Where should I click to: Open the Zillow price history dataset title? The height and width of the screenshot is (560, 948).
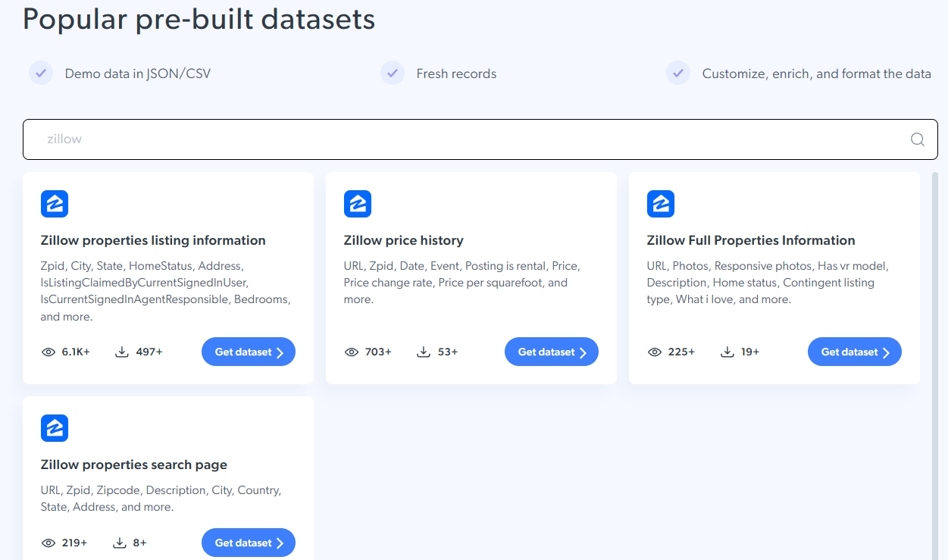click(404, 240)
